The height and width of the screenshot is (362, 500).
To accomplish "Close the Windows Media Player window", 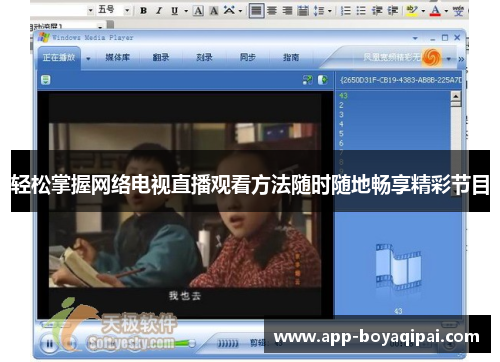I will [457, 38].
